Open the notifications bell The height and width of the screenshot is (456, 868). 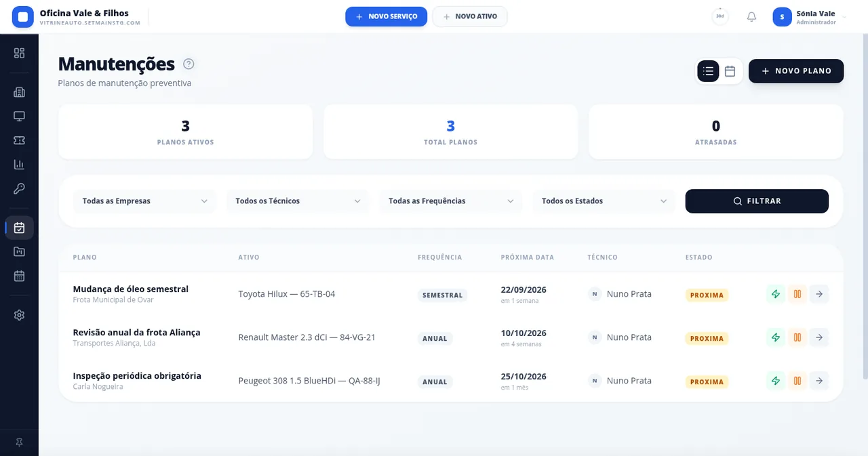[x=751, y=17]
